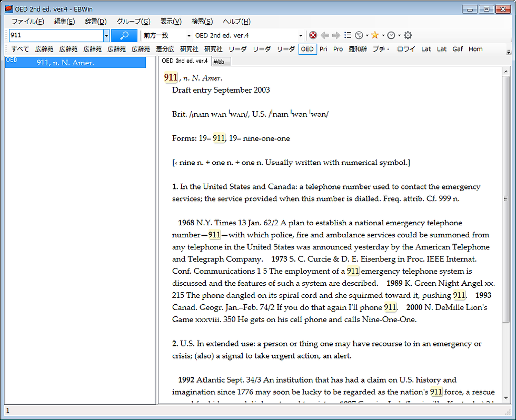516x420 pixels.
Task: Select the 差分広 dictionary button
Action: pos(165,49)
